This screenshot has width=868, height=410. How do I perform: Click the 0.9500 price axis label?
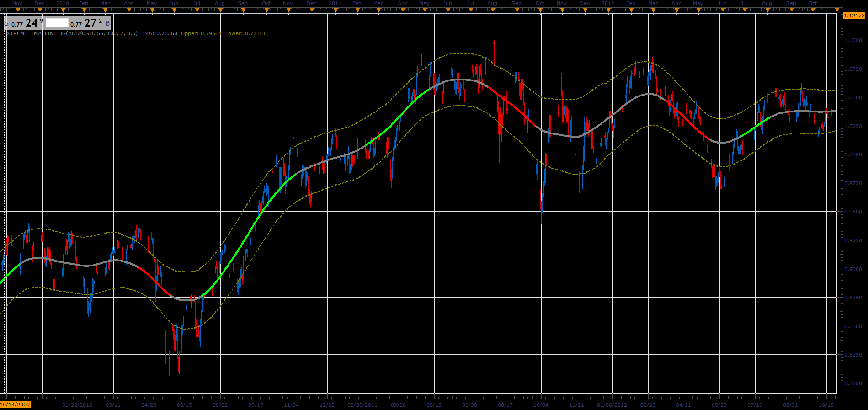coord(853,212)
